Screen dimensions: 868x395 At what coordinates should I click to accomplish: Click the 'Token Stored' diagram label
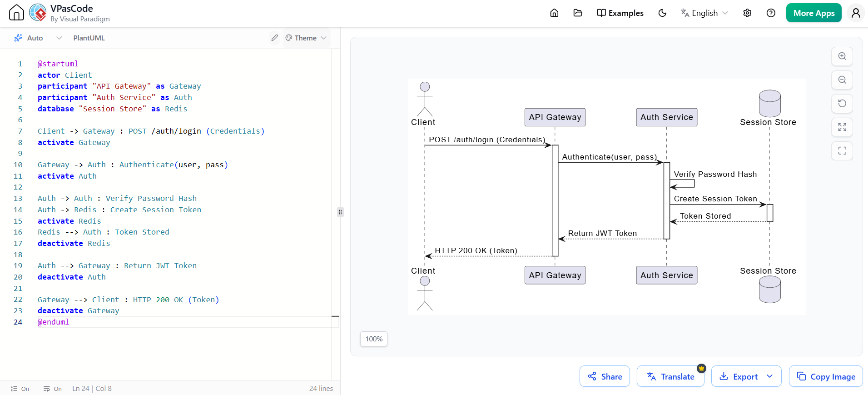(705, 216)
